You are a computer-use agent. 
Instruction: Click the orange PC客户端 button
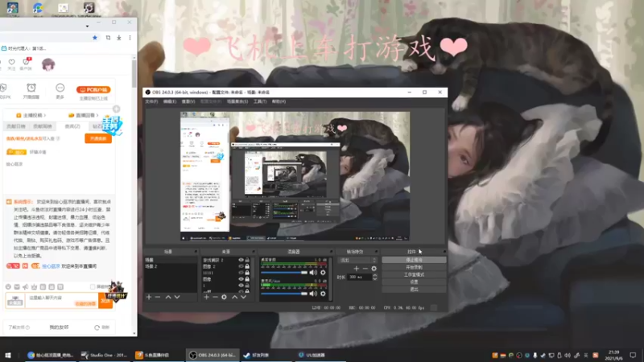click(93, 89)
